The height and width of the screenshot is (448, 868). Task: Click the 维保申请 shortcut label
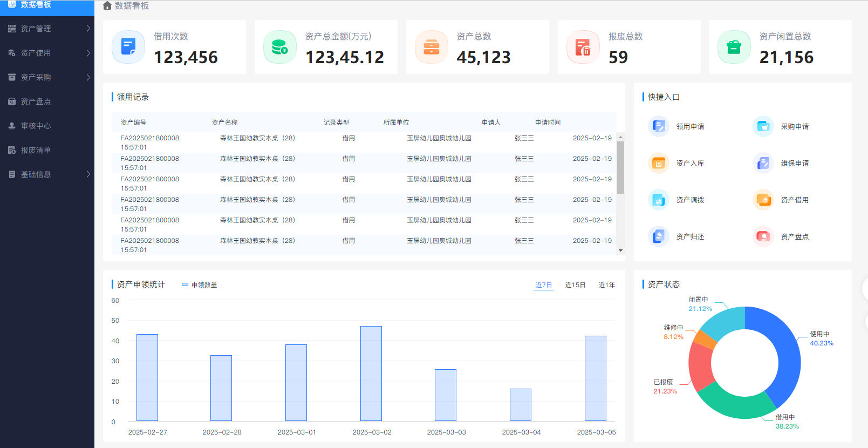tap(795, 163)
